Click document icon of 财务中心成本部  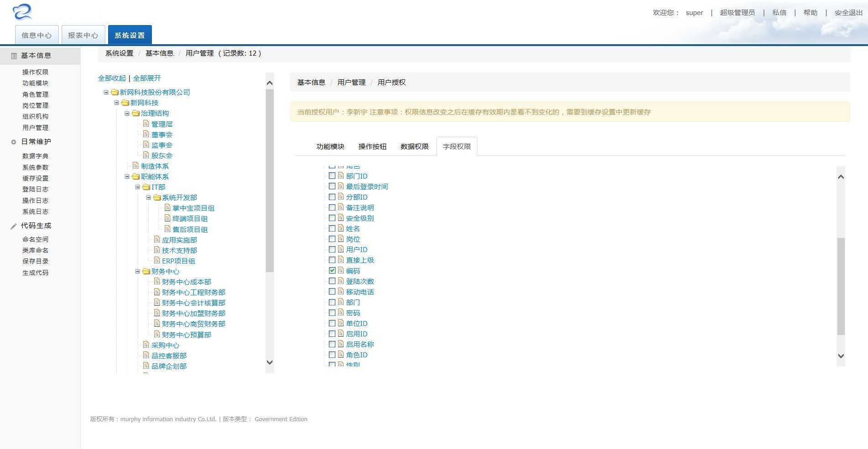coord(157,281)
